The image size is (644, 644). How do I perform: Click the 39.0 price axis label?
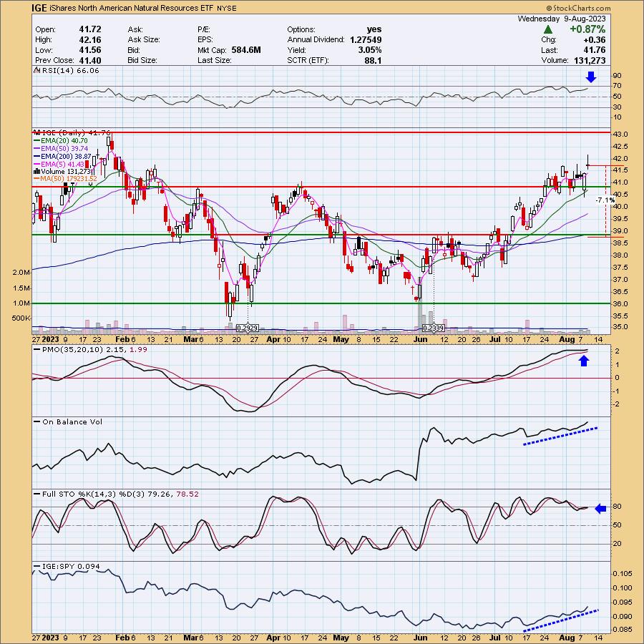[620, 231]
